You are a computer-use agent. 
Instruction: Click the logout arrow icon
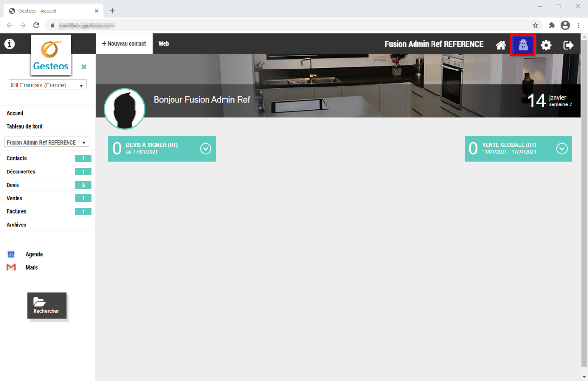point(568,45)
